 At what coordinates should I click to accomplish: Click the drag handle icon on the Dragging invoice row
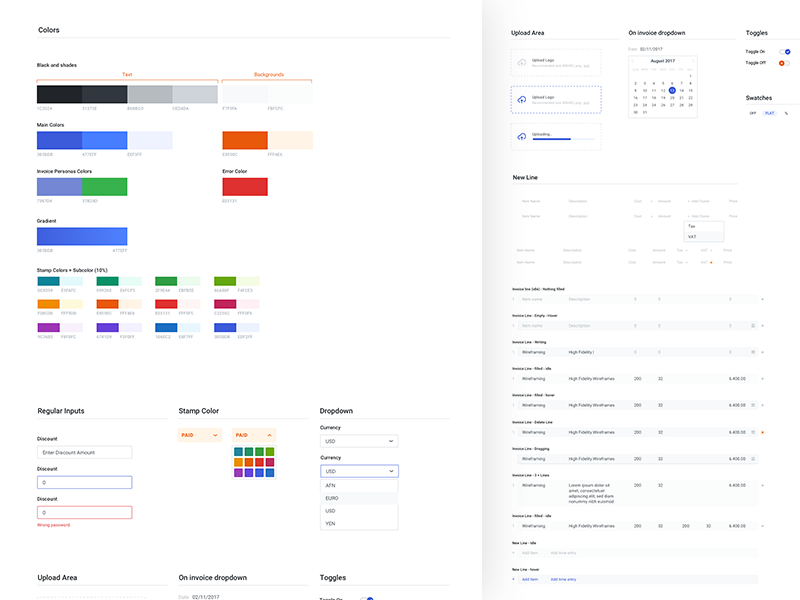753,458
